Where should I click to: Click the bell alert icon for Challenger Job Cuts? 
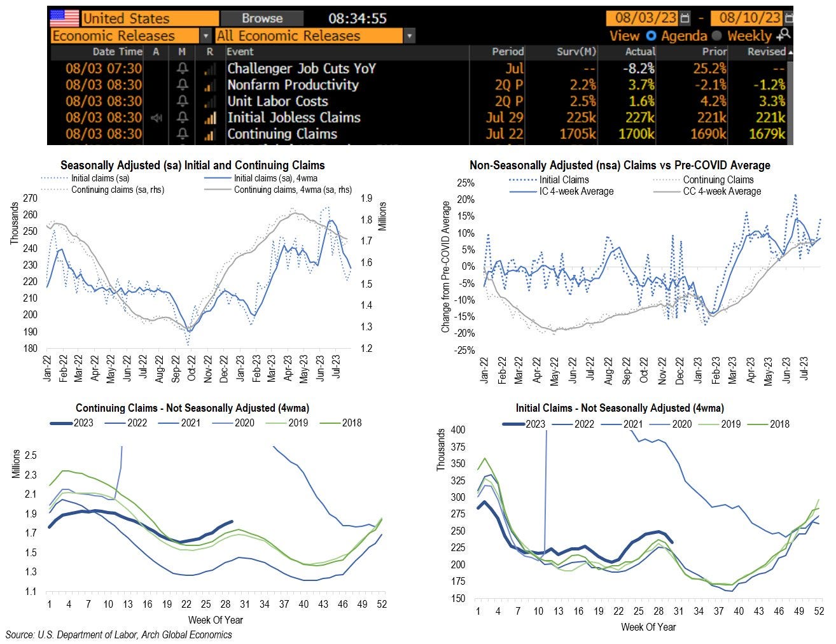pos(183,69)
